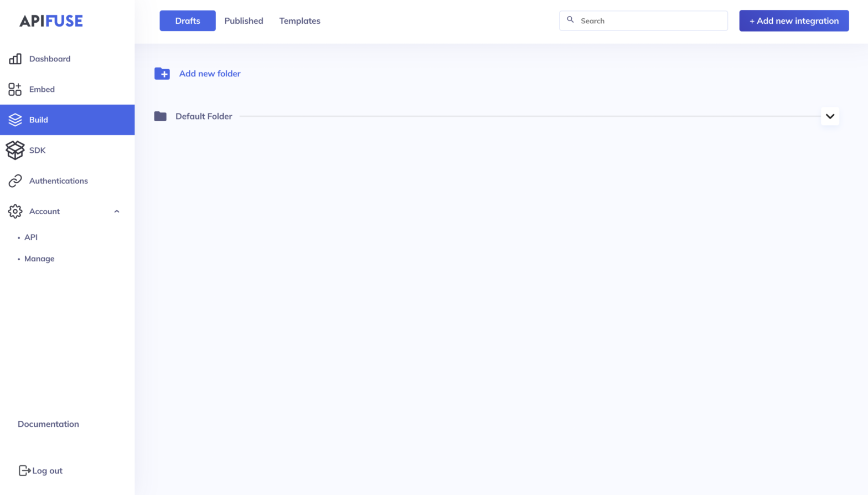Viewport: 868px width, 495px height.
Task: Click the Authentications chain link icon
Action: pos(15,181)
